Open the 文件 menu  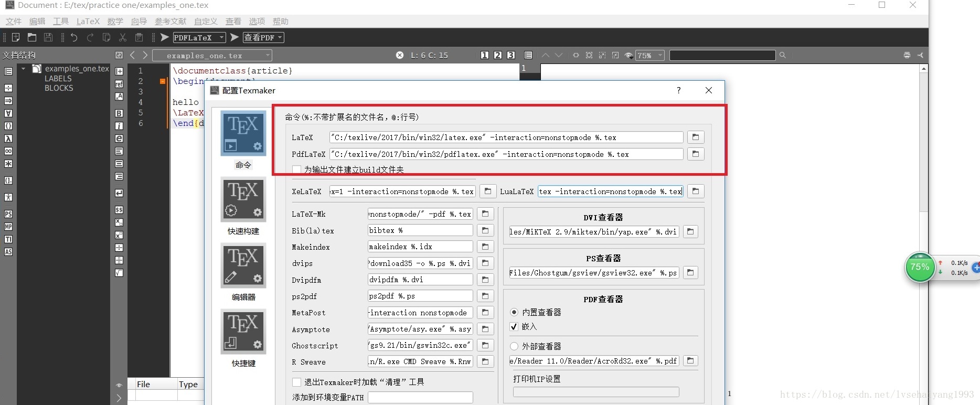pyautogui.click(x=14, y=22)
